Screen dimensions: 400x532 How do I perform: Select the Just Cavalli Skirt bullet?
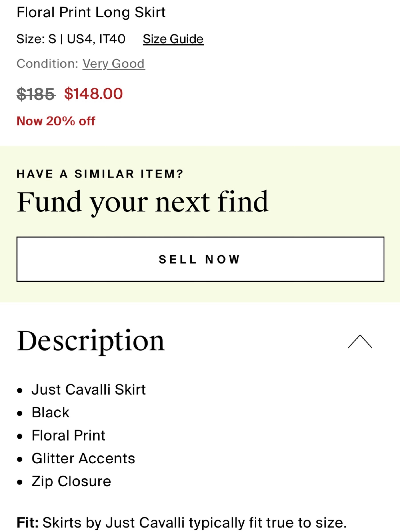pyautogui.click(x=89, y=389)
